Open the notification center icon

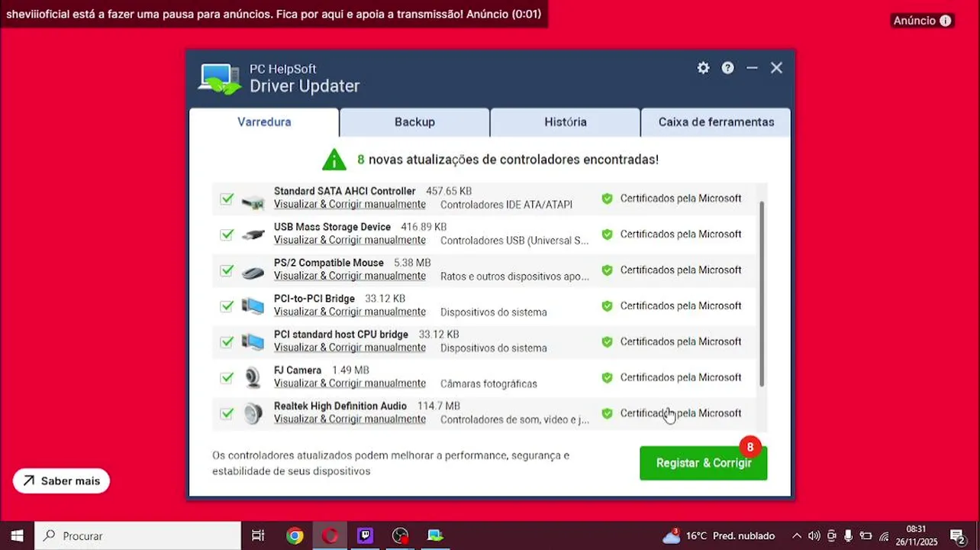pyautogui.click(x=957, y=535)
